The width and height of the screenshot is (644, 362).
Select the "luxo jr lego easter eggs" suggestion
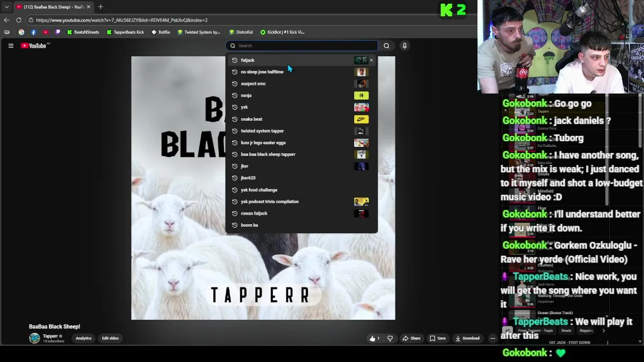point(301,143)
